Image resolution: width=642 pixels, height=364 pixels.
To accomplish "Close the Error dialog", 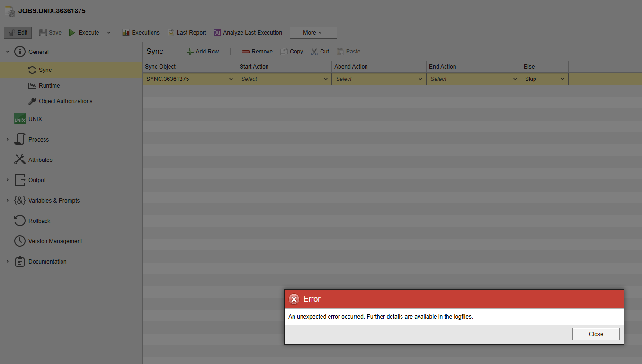I will click(x=596, y=334).
